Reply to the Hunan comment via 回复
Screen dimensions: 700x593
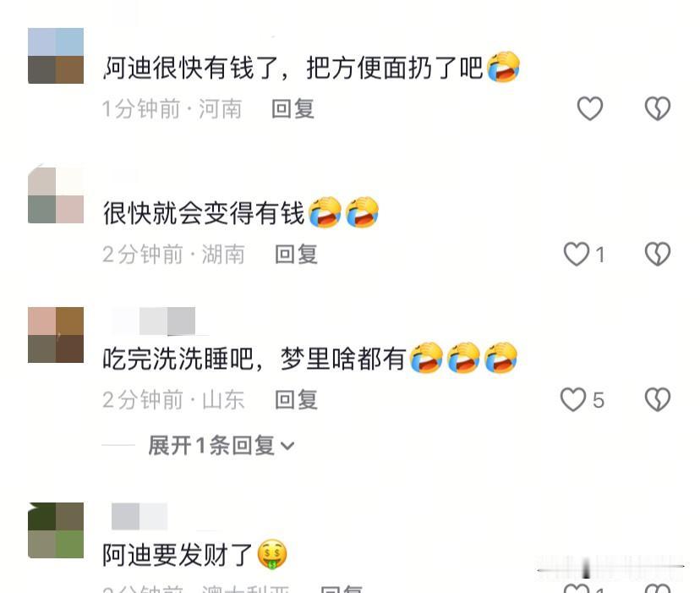coord(296,255)
